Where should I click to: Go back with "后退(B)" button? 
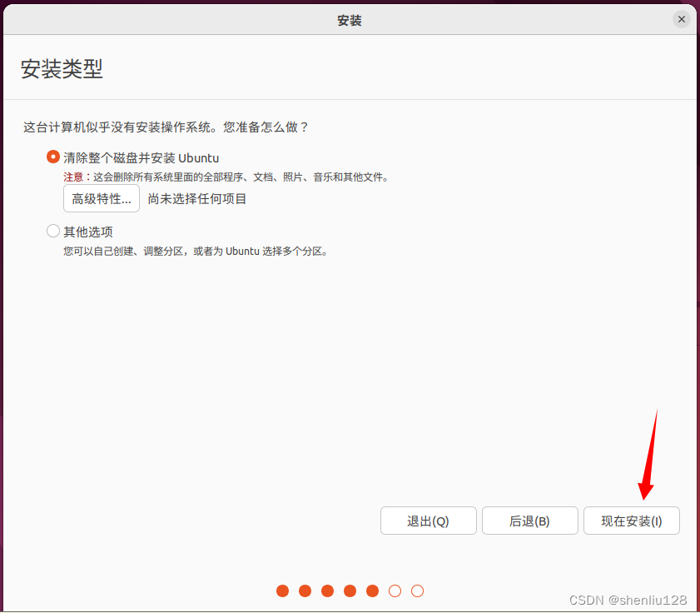tap(530, 521)
